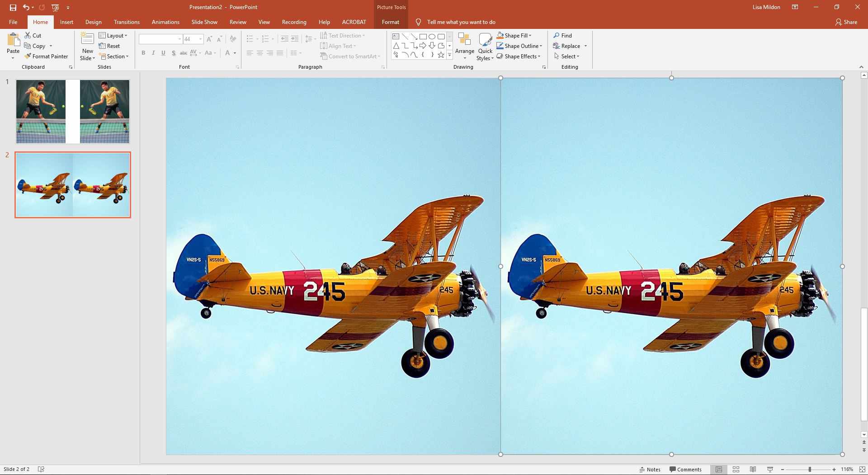868x475 pixels.
Task: Open Comments pane from the status bar
Action: click(x=686, y=470)
